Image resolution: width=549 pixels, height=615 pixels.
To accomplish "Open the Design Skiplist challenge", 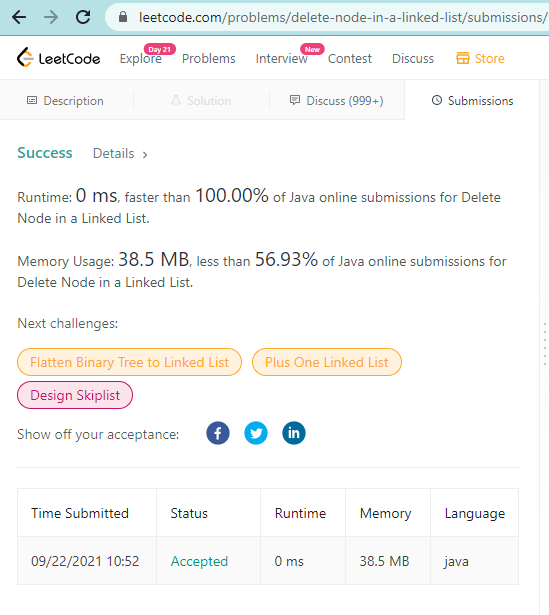I will pyautogui.click(x=75, y=395).
